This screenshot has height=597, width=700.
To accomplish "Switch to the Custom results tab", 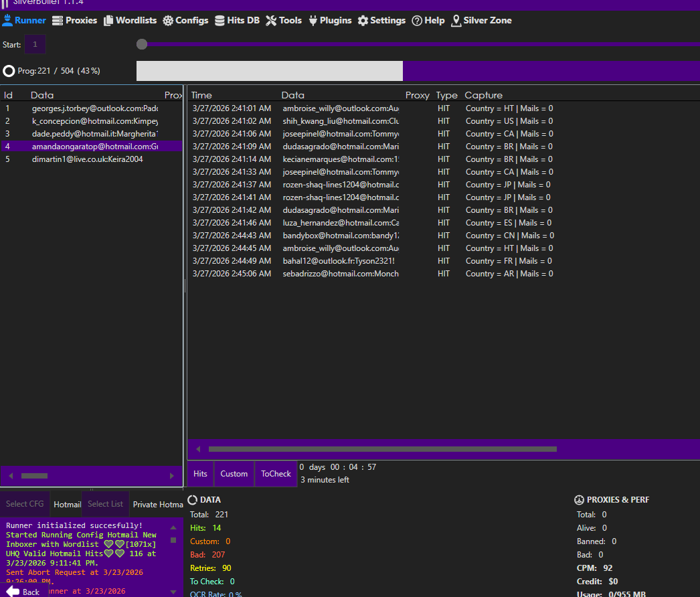I will [234, 474].
